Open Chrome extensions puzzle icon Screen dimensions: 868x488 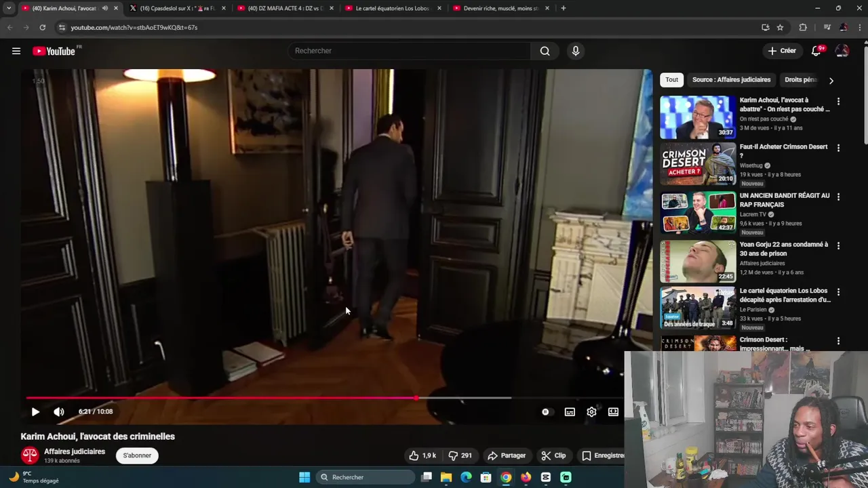tap(803, 27)
